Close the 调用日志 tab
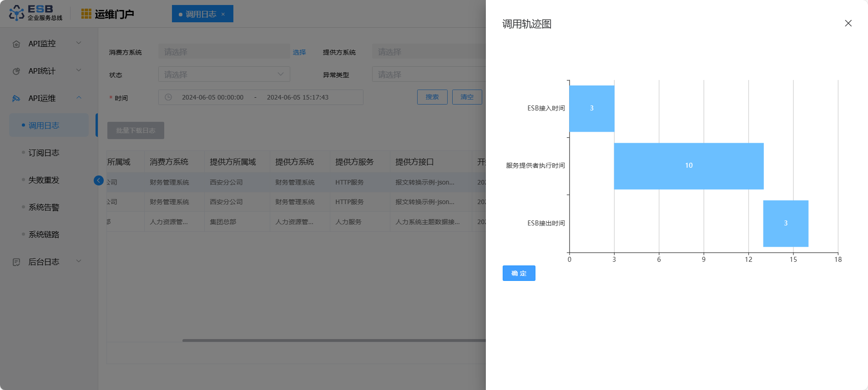This screenshot has height=390, width=868. [223, 14]
